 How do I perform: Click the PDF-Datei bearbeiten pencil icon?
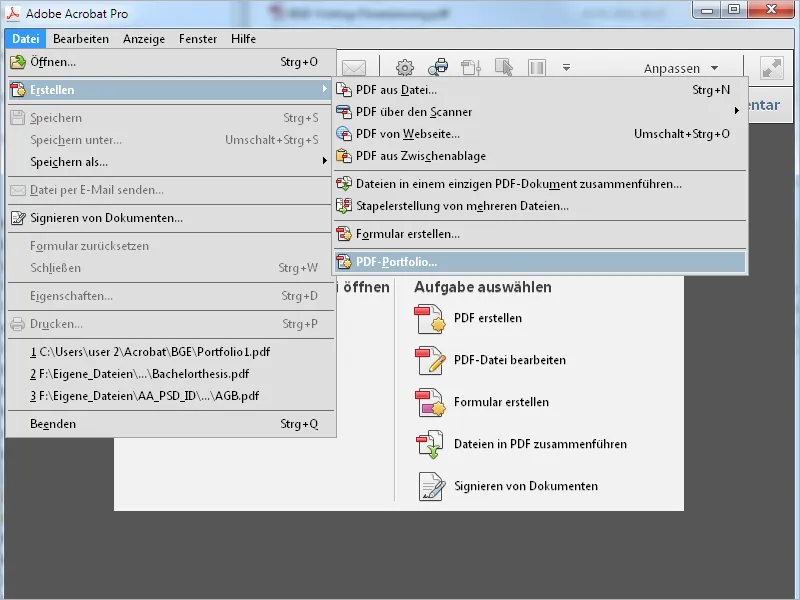tap(430, 361)
